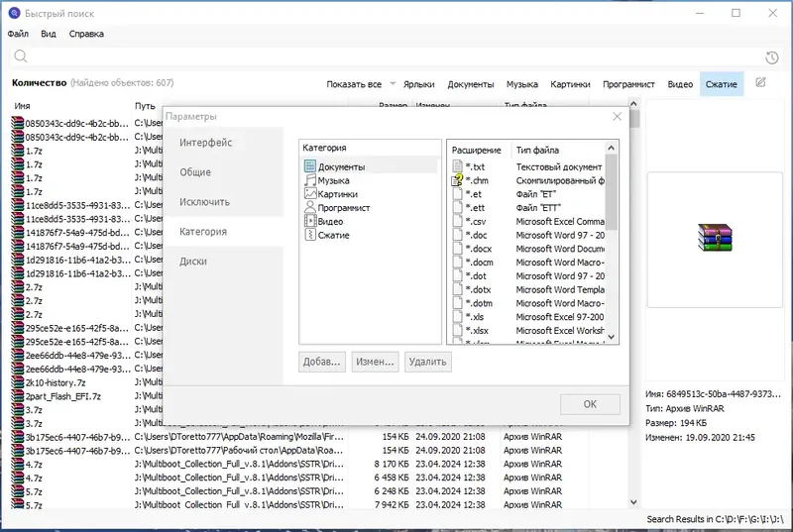The height and width of the screenshot is (532, 793).
Task: Click the Удалить button
Action: click(x=428, y=362)
